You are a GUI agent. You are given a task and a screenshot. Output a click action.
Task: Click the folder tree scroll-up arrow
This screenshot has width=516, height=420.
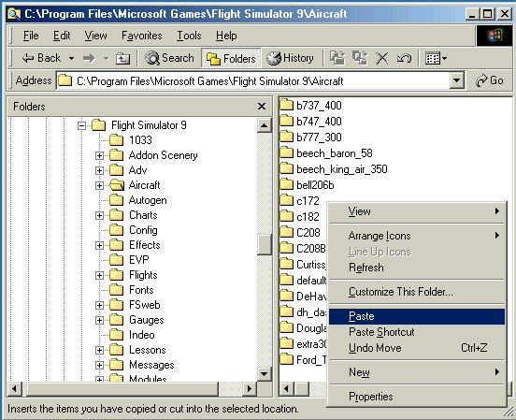pos(265,125)
